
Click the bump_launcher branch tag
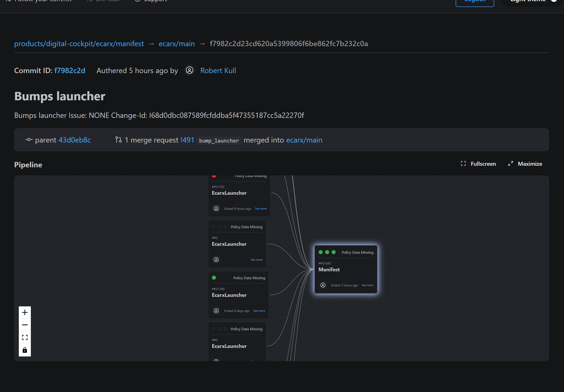[218, 140]
